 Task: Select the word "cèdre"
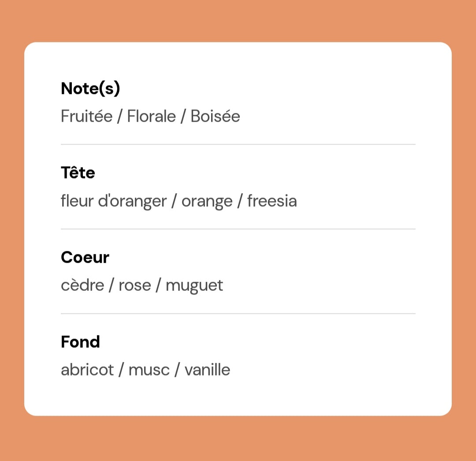click(x=82, y=286)
